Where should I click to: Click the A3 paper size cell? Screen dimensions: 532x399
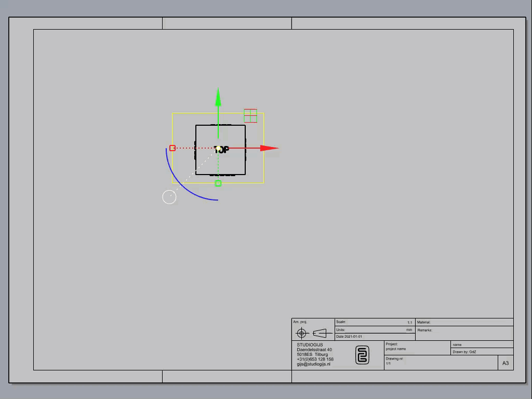point(506,363)
